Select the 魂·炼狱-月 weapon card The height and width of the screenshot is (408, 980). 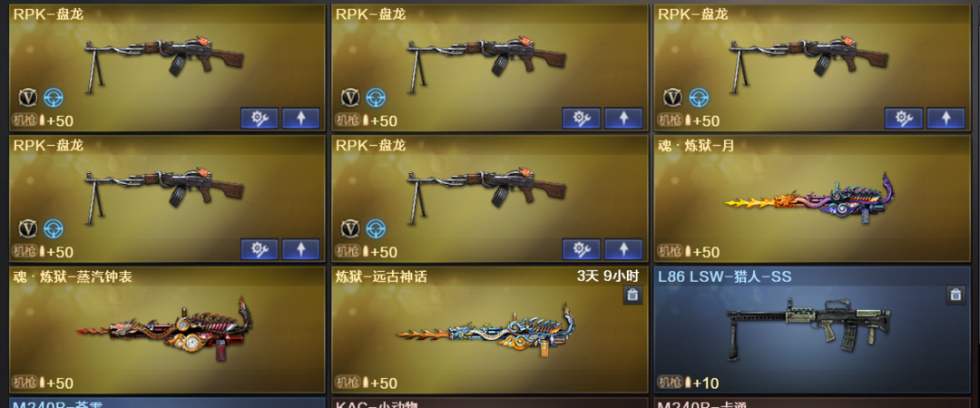pyautogui.click(x=812, y=199)
